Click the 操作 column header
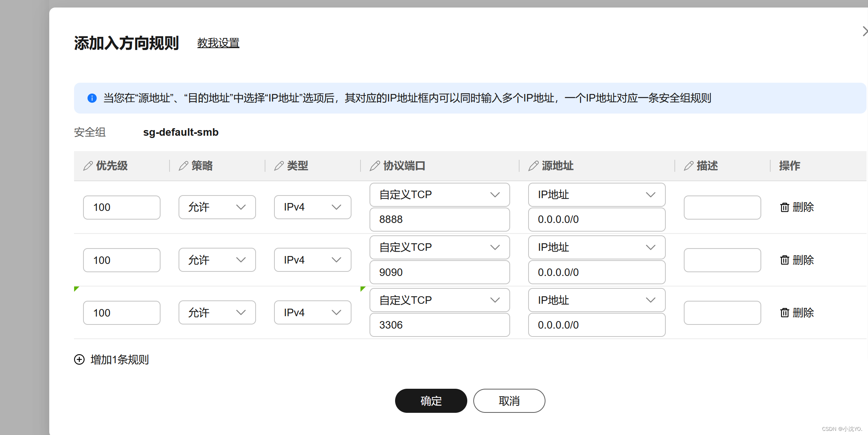The height and width of the screenshot is (435, 868). pyautogui.click(x=790, y=166)
